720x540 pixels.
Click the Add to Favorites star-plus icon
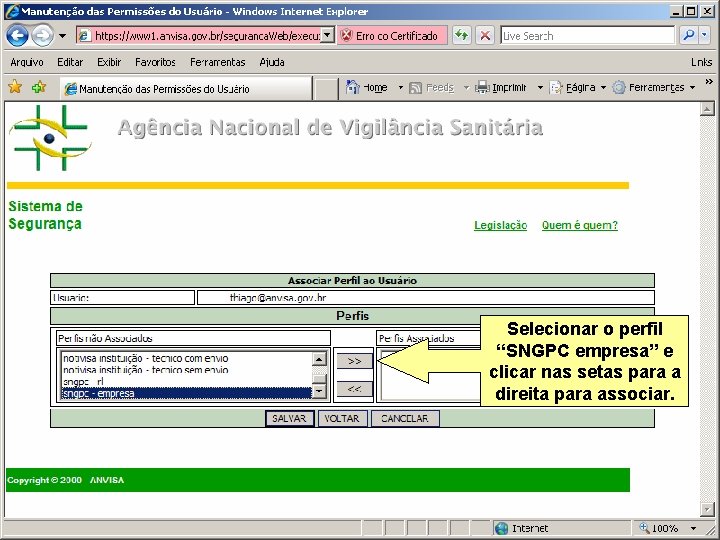click(x=39, y=86)
